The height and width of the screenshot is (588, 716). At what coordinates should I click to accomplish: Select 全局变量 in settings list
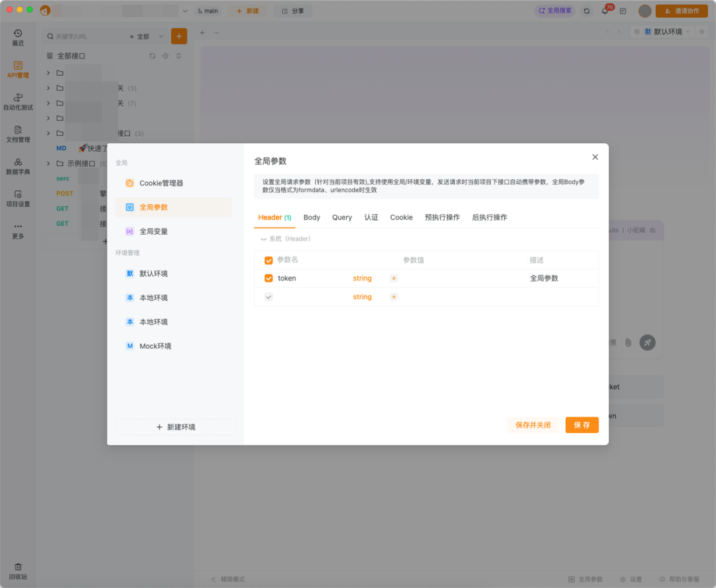coord(153,231)
